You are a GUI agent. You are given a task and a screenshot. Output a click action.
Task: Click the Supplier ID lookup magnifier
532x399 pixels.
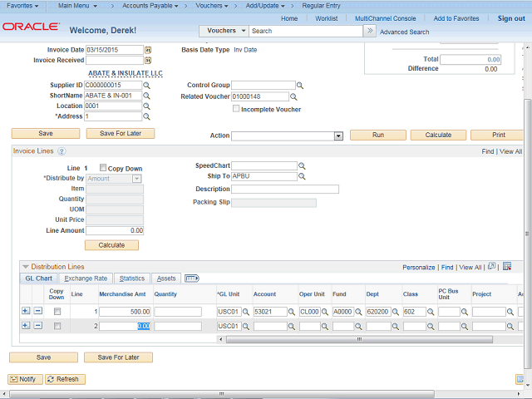(x=146, y=86)
